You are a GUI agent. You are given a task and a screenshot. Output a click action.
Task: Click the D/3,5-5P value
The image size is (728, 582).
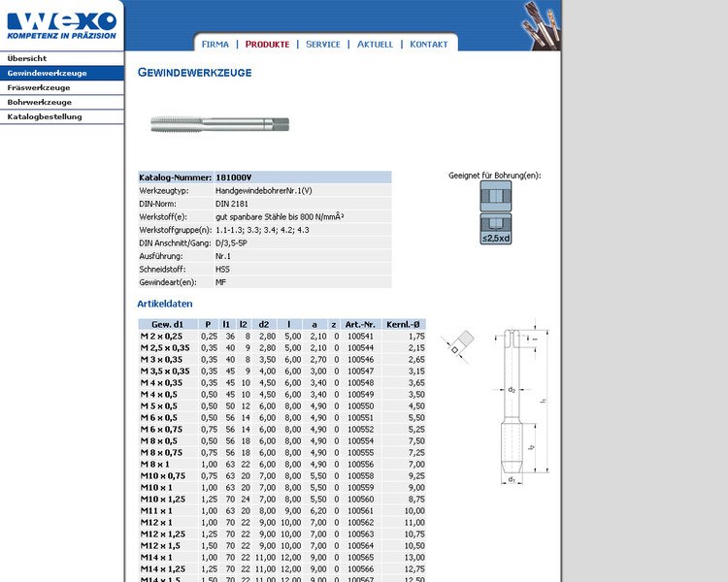[231, 242]
